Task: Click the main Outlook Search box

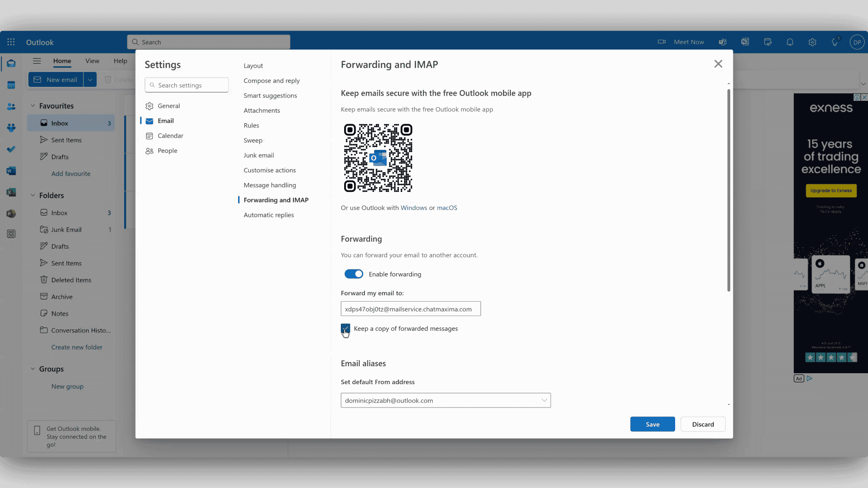Action: [209, 42]
